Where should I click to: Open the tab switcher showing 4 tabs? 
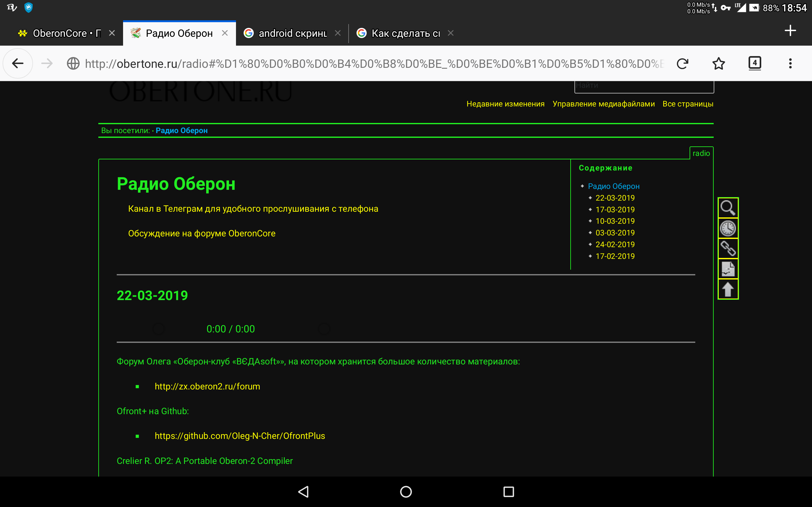point(755,63)
